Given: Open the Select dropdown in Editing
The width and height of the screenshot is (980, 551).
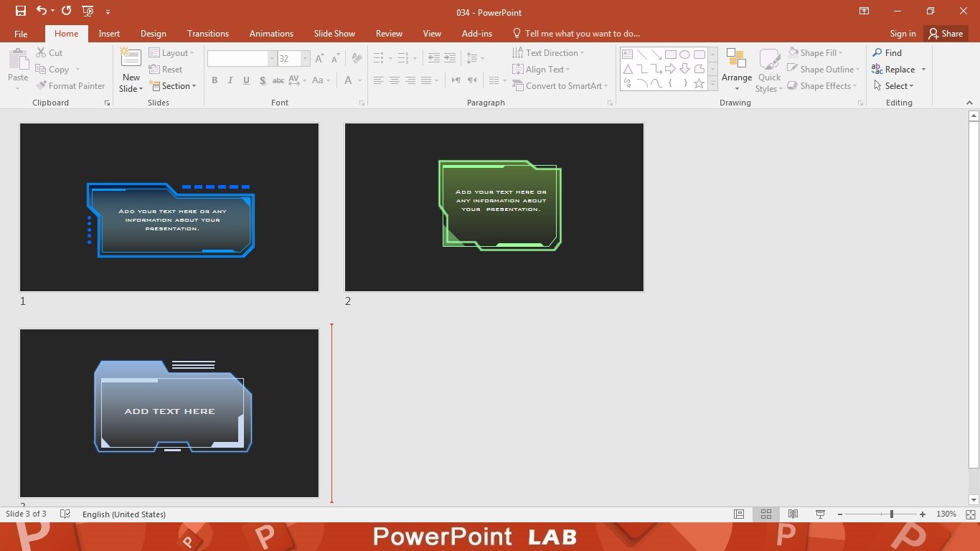Looking at the screenshot, I should coord(894,86).
